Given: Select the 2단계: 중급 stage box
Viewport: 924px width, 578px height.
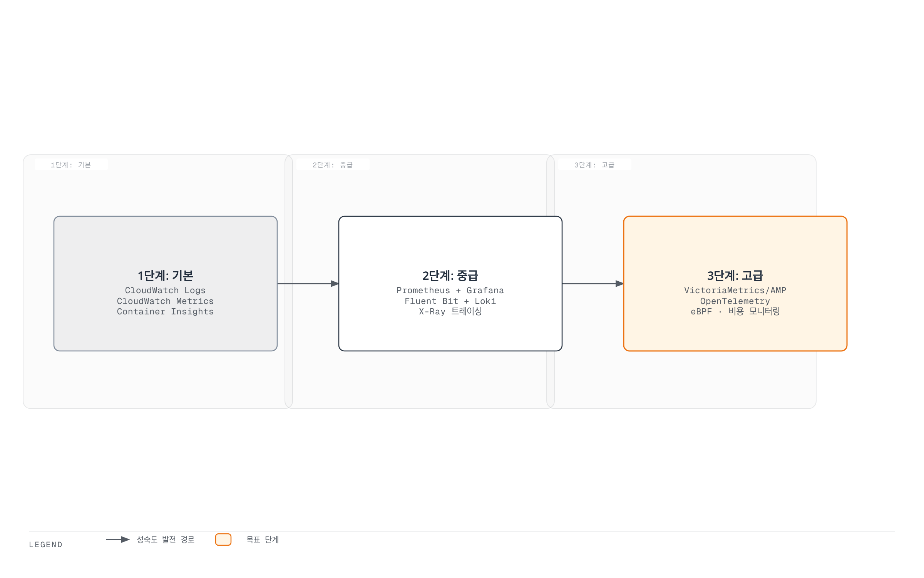Looking at the screenshot, I should coord(450,284).
